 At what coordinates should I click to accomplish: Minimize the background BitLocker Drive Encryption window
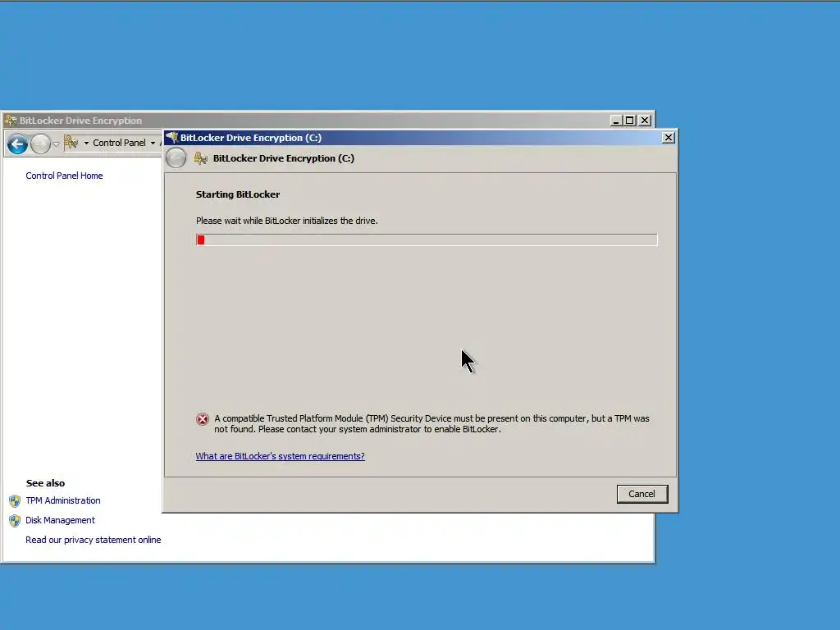(616, 121)
